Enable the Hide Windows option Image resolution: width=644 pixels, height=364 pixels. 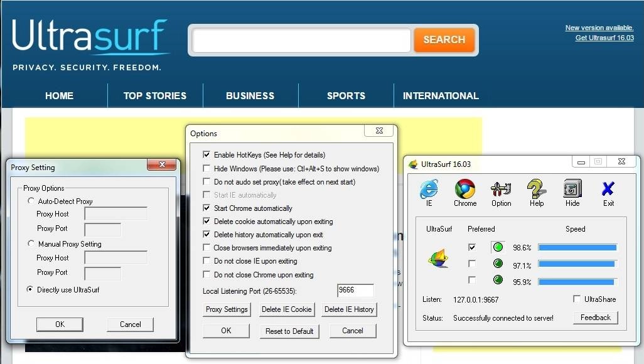pos(207,168)
